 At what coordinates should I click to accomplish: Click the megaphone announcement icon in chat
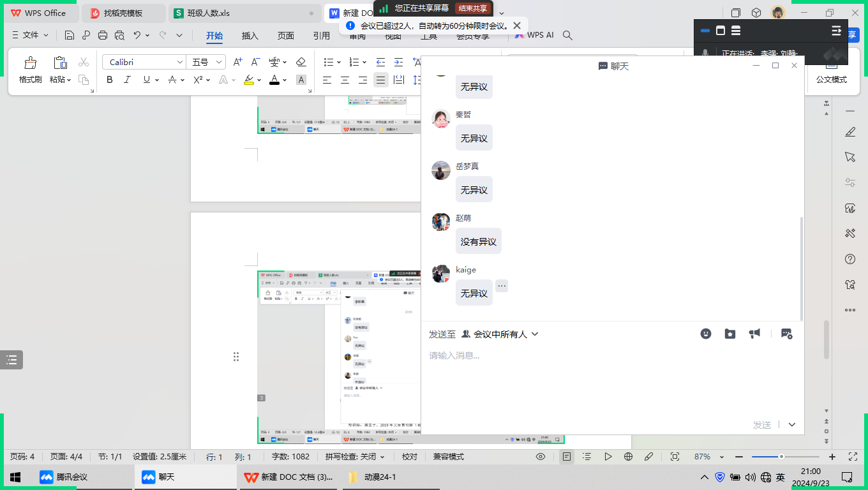click(754, 334)
